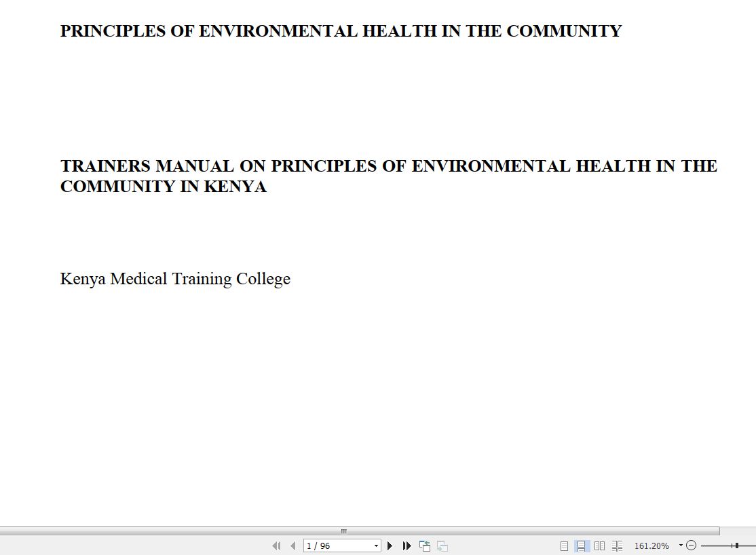The height and width of the screenshot is (555, 756).
Task: Zoom out using the minus icon
Action: (x=690, y=546)
